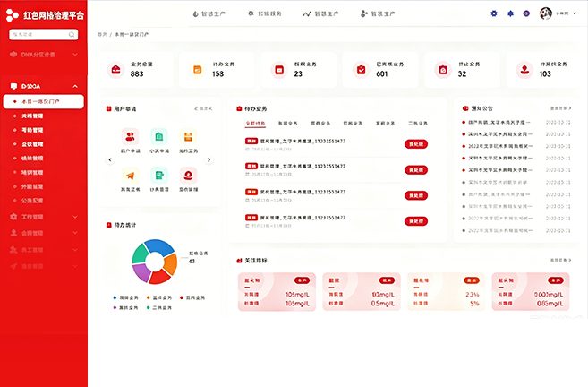Show next shortcuts with right arrow in 用户申请
588x387 pixels.
209,159
